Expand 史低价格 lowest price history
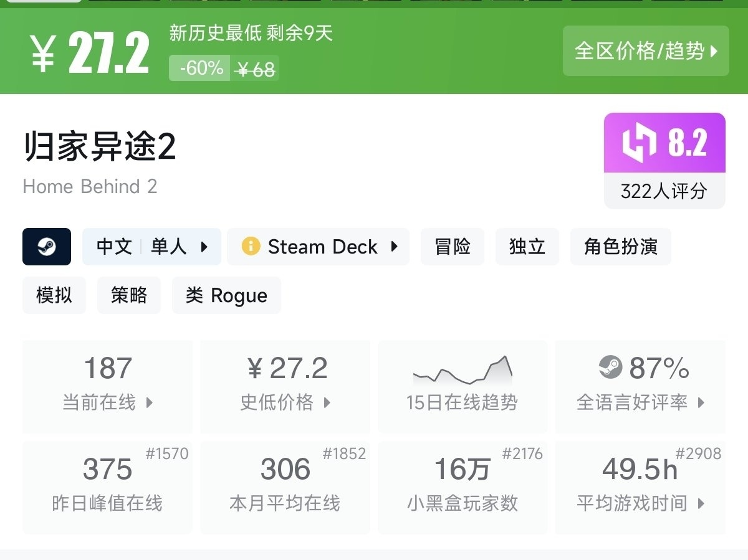Screen dimensions: 748x560 pyautogui.click(x=327, y=402)
